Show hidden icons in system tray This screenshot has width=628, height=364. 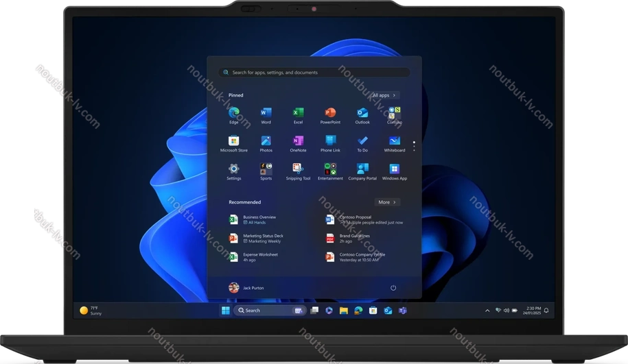[487, 311]
